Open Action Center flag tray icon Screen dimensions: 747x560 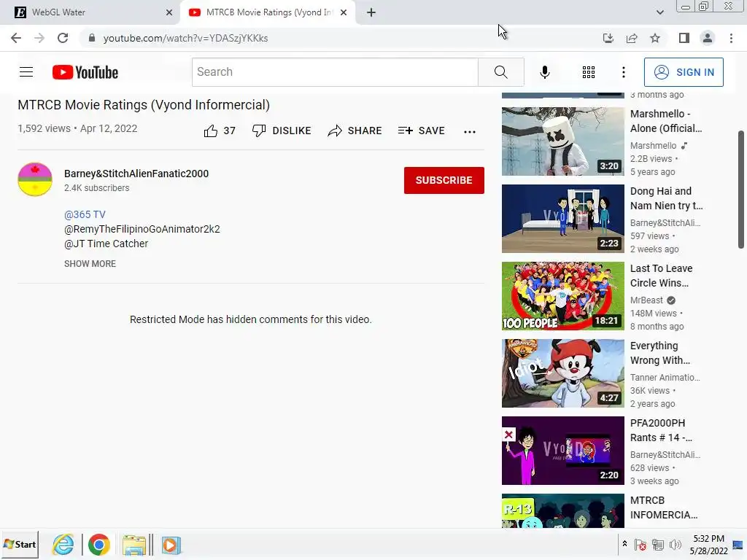(640, 545)
